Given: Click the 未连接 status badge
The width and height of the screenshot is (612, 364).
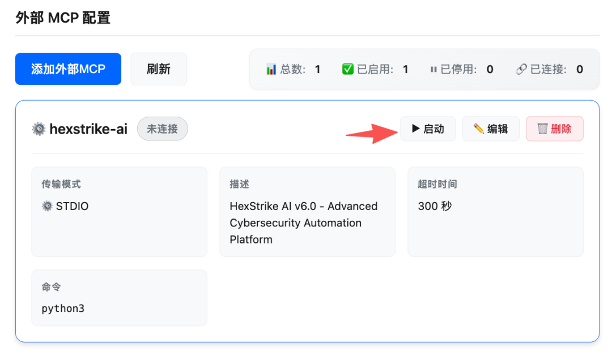Looking at the screenshot, I should (163, 129).
